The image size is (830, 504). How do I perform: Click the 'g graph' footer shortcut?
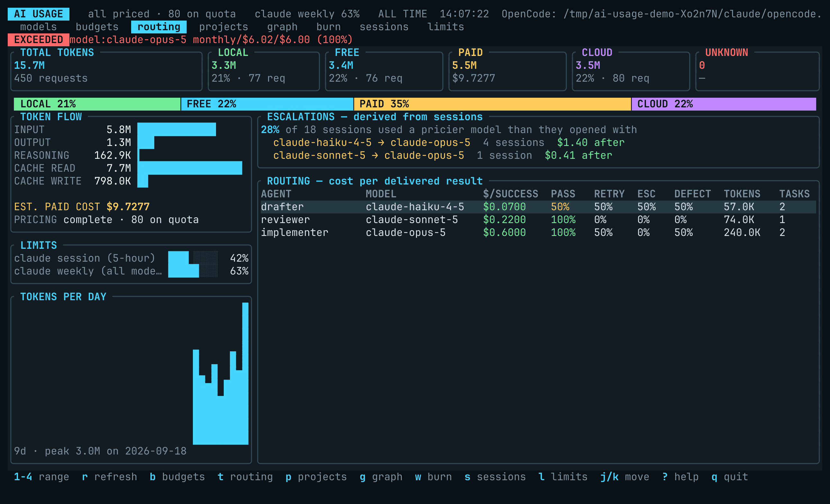(x=381, y=477)
